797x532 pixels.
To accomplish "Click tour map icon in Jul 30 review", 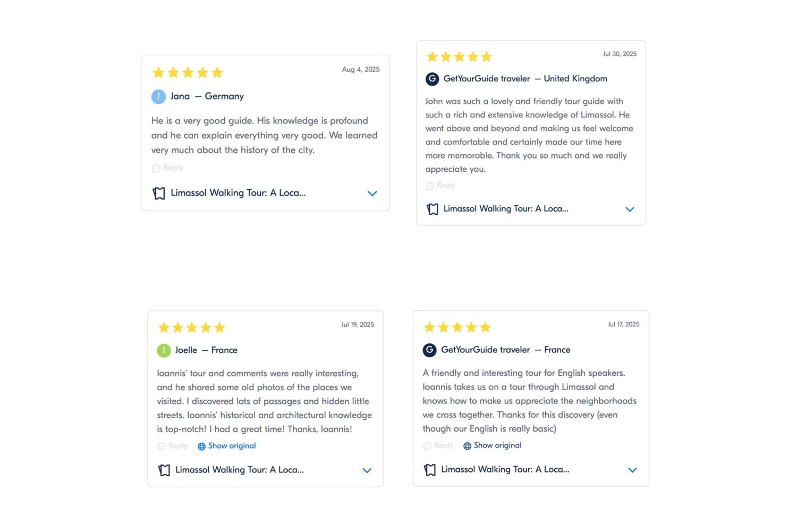I will (x=433, y=209).
